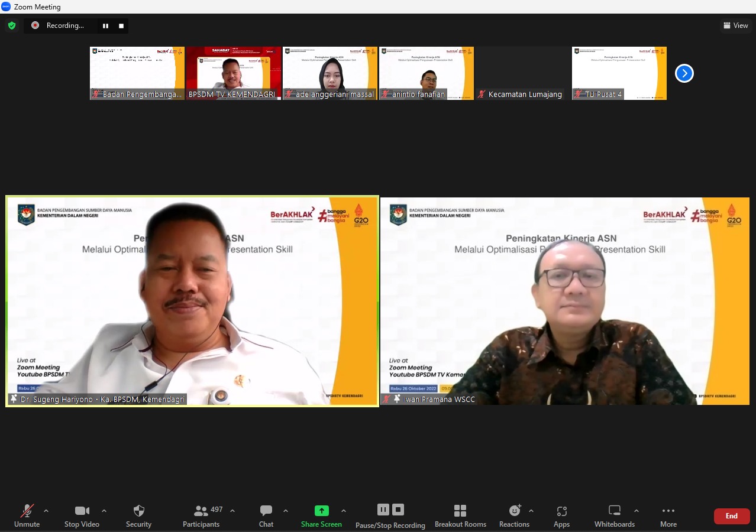The height and width of the screenshot is (532, 756).
Task: Expand video options arrow beside Stop Video
Action: (x=104, y=511)
